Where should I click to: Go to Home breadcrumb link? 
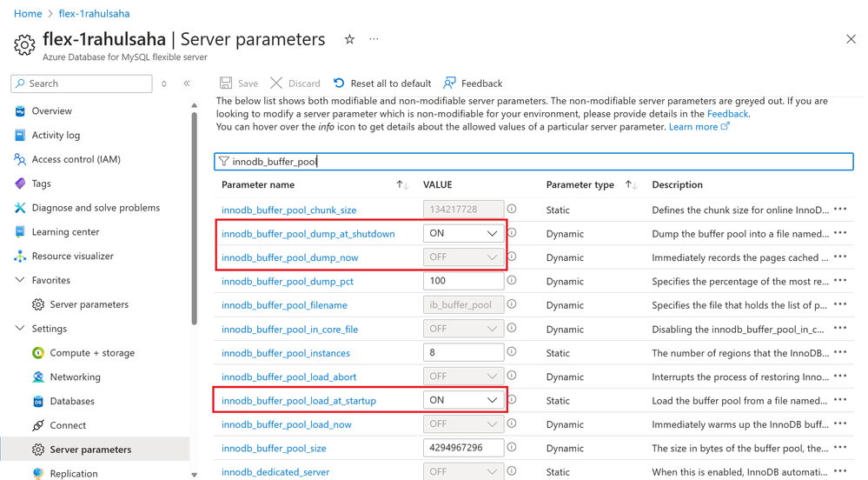28,13
